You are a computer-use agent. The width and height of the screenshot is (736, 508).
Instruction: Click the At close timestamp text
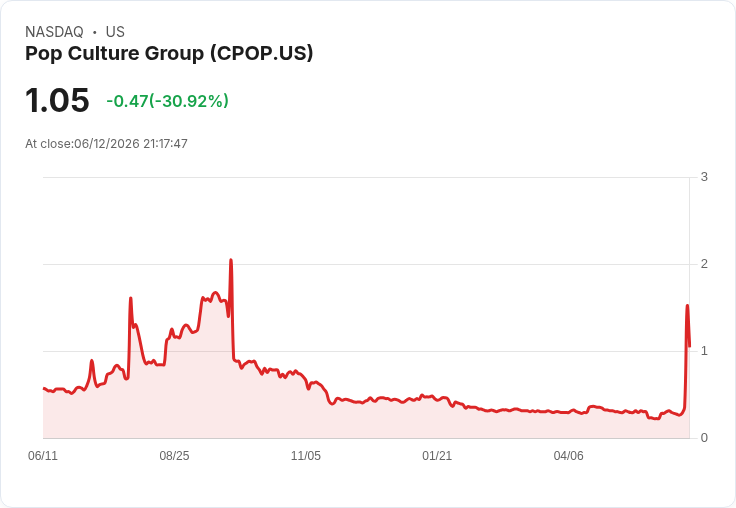click(107, 144)
